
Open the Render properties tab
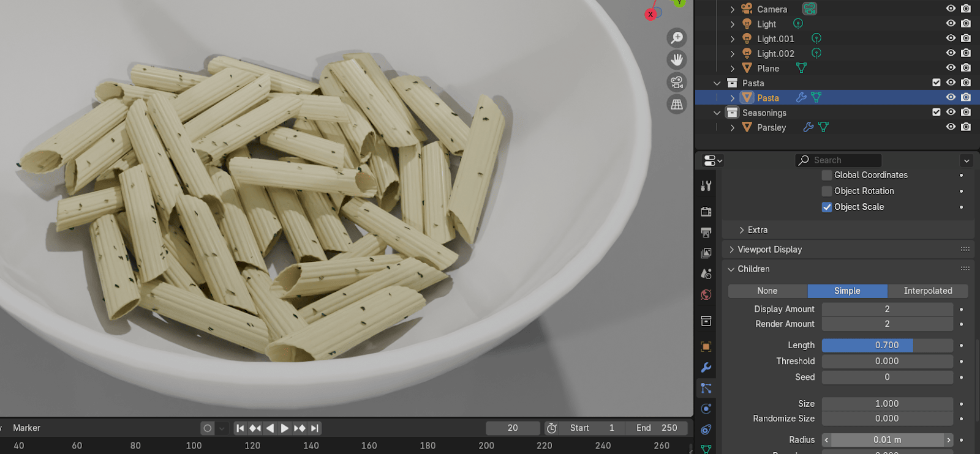coord(706,212)
